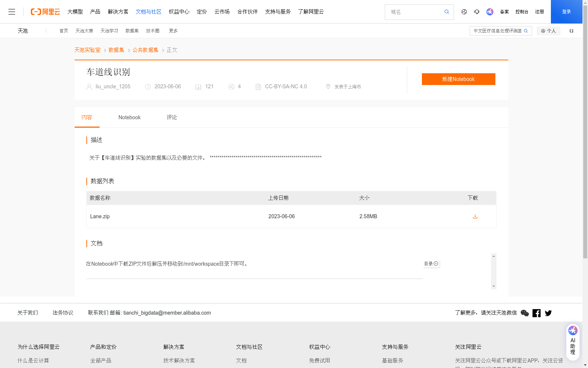Click the Alibaba Cloud logo

click(x=45, y=11)
